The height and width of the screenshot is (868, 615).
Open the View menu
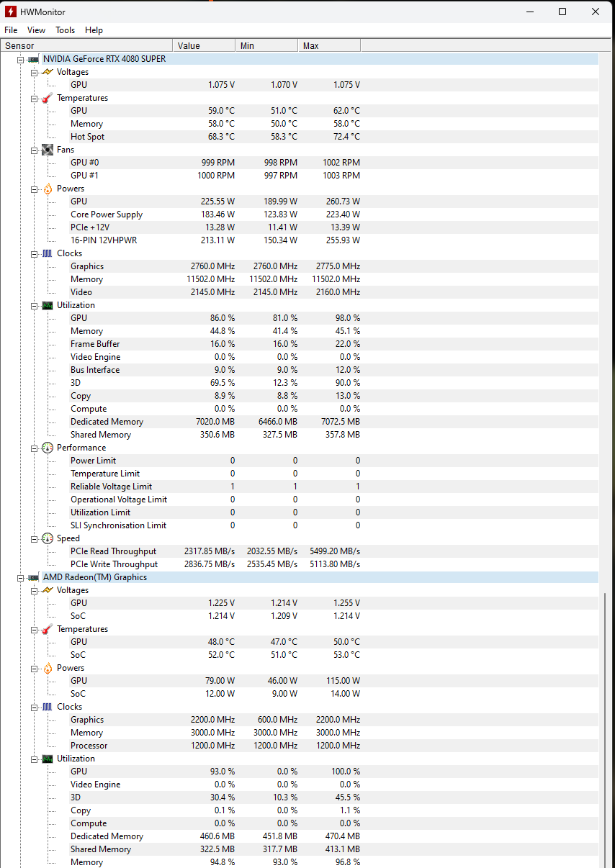tap(36, 30)
